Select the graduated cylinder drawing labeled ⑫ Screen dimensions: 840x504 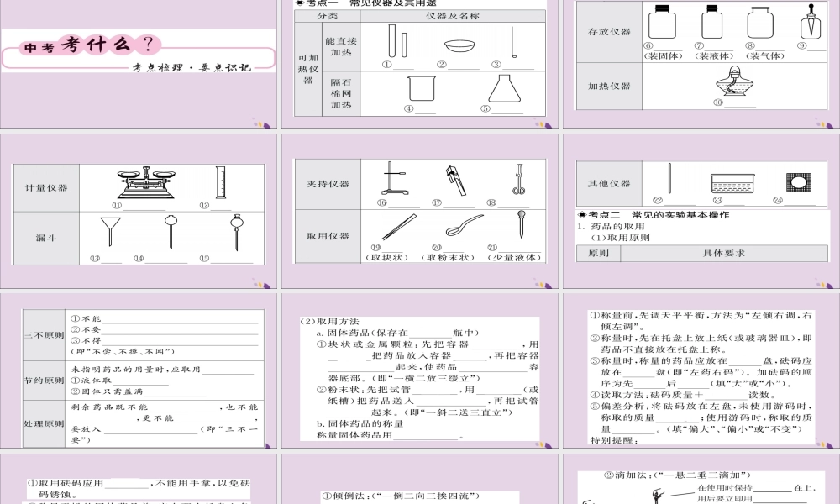221,182
